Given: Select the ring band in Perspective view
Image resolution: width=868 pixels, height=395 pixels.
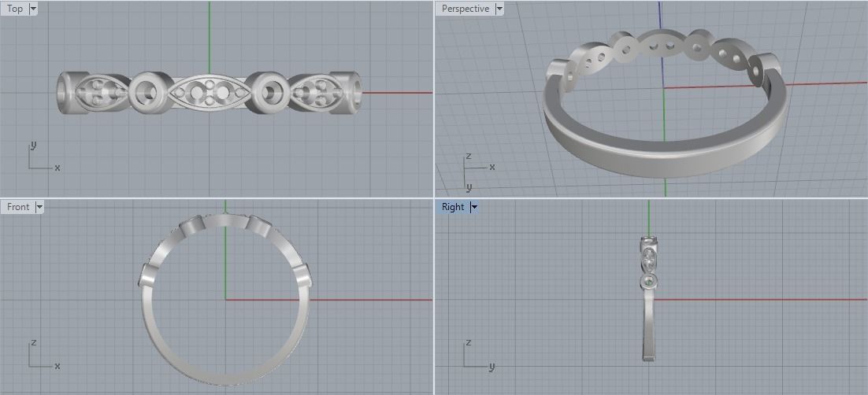Looking at the screenshot, I should coord(664,158).
